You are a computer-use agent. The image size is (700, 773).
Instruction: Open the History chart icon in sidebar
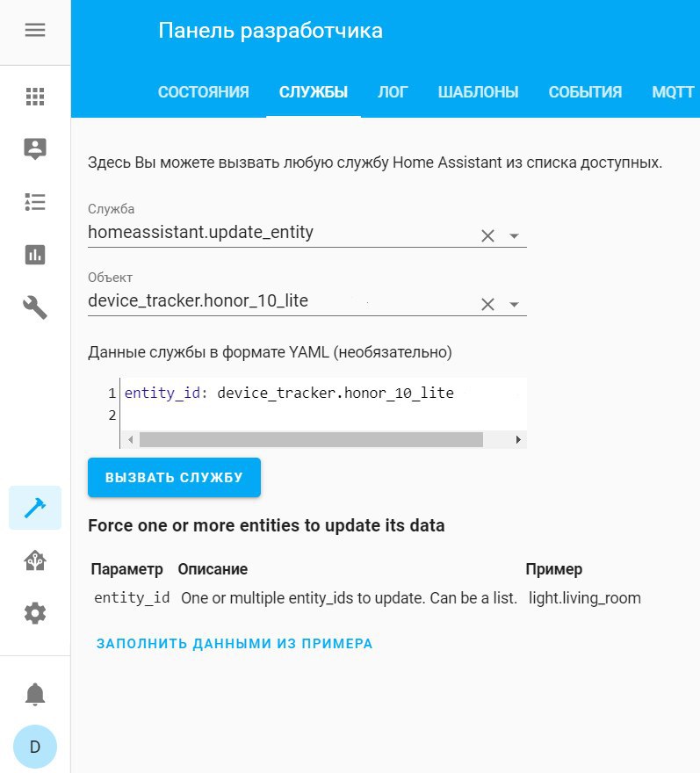click(x=35, y=255)
